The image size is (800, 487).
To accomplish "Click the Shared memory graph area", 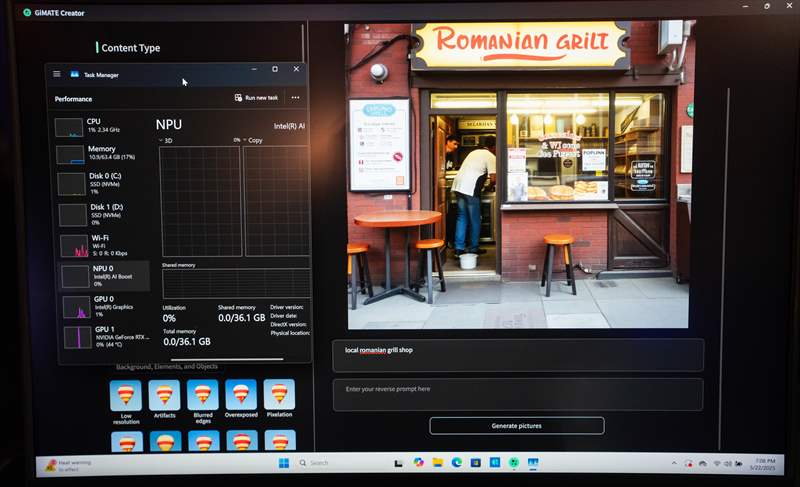I will (236, 284).
